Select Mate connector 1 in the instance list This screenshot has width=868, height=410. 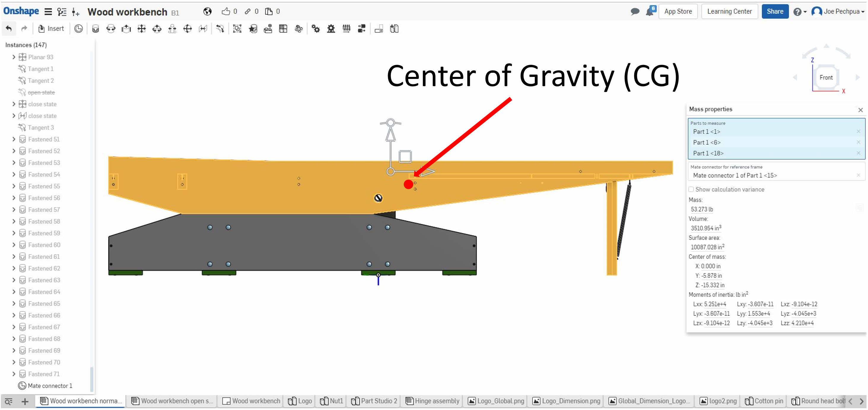pyautogui.click(x=50, y=386)
